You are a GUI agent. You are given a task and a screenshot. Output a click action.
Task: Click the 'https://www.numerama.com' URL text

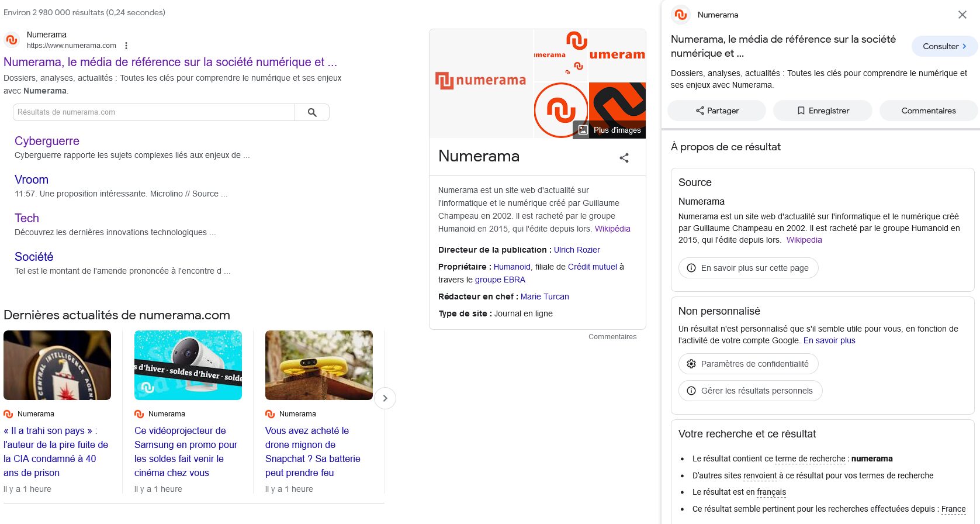71,46
